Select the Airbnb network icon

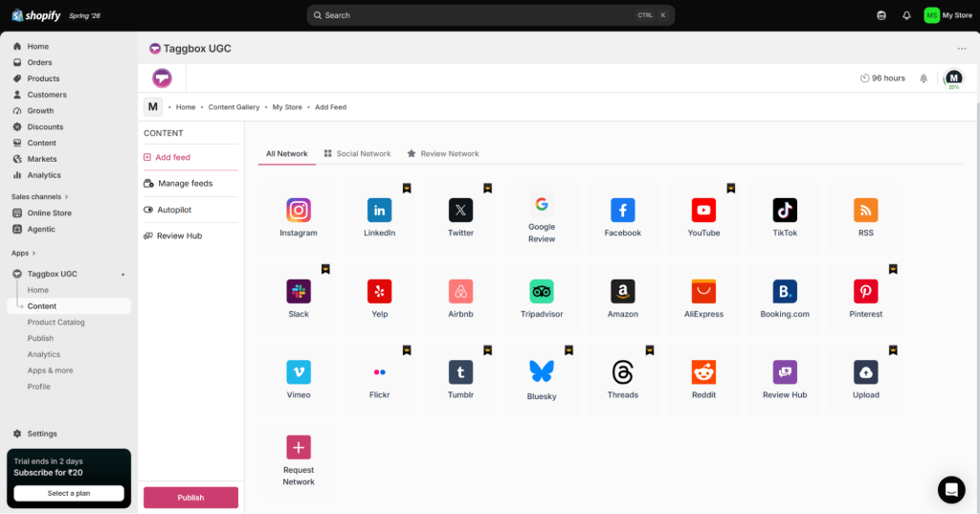pos(460,291)
